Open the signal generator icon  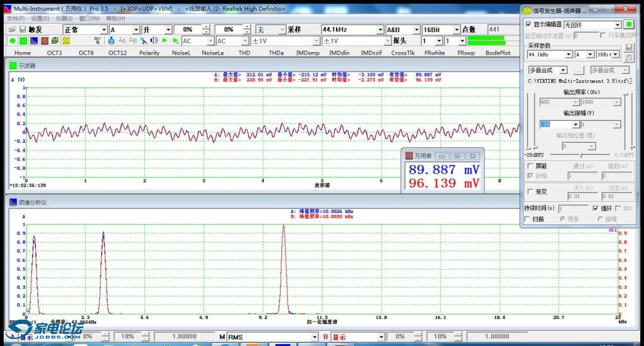66,41
